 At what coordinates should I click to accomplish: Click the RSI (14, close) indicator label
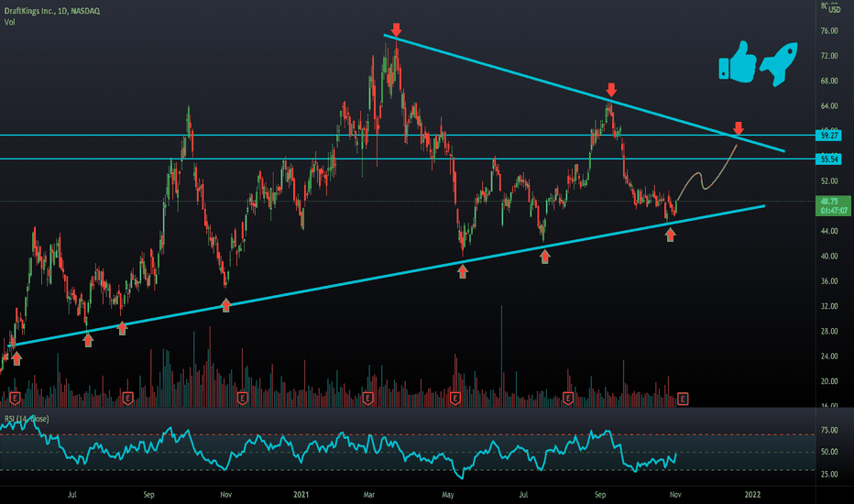[x=27, y=419]
